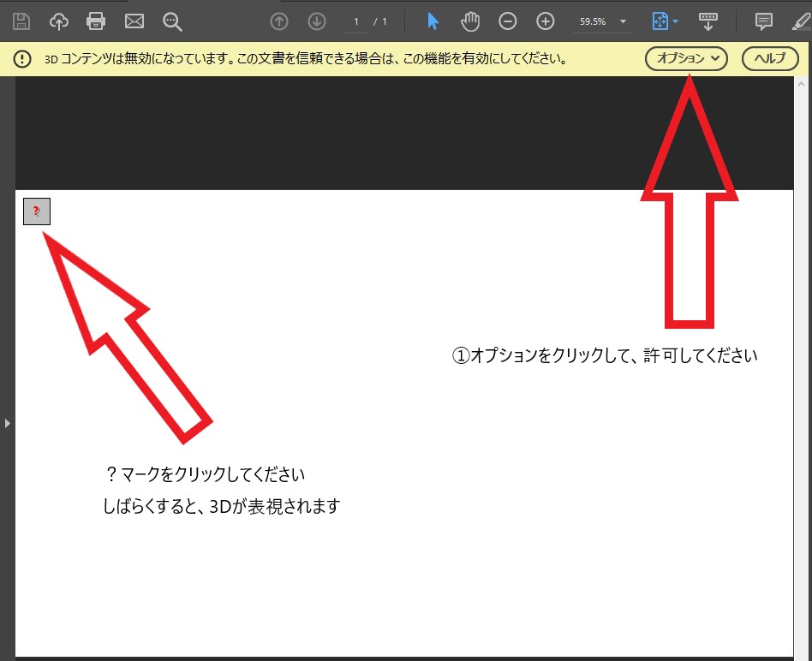This screenshot has width=812, height=661.
Task: Select the highlighter pen tool
Action: (801, 21)
